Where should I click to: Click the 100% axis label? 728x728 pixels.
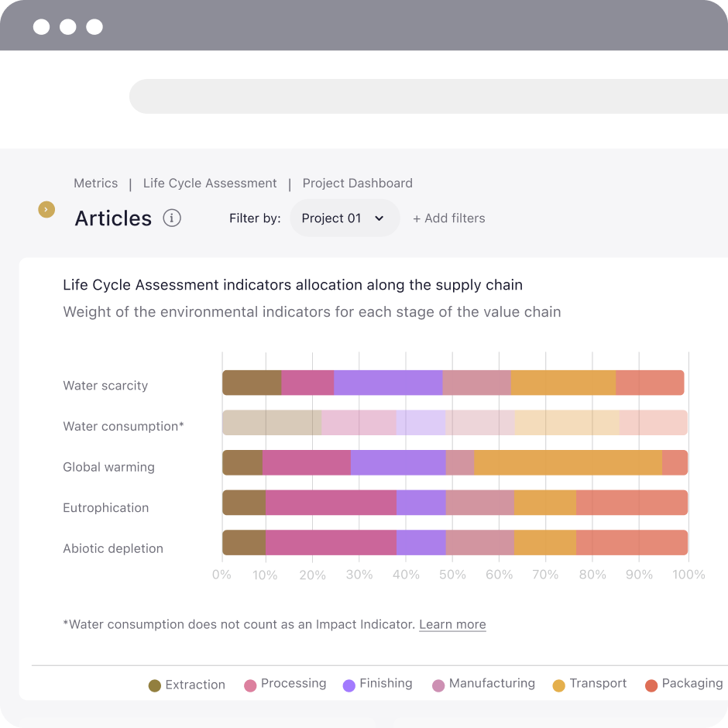(x=689, y=575)
